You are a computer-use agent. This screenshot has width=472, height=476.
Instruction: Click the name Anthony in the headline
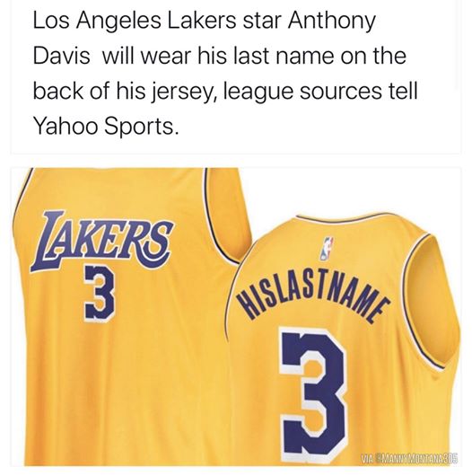click(x=331, y=23)
